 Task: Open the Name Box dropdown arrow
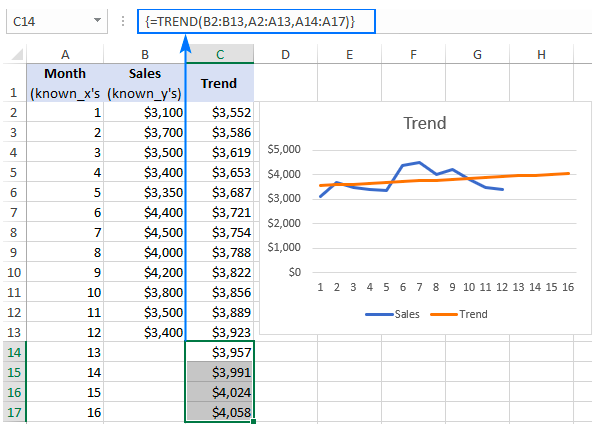click(x=97, y=21)
